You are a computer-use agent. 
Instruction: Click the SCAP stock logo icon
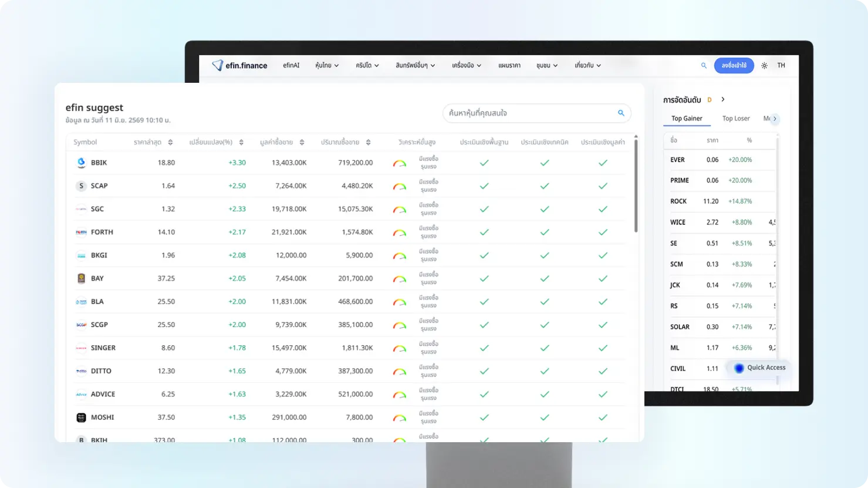click(81, 186)
